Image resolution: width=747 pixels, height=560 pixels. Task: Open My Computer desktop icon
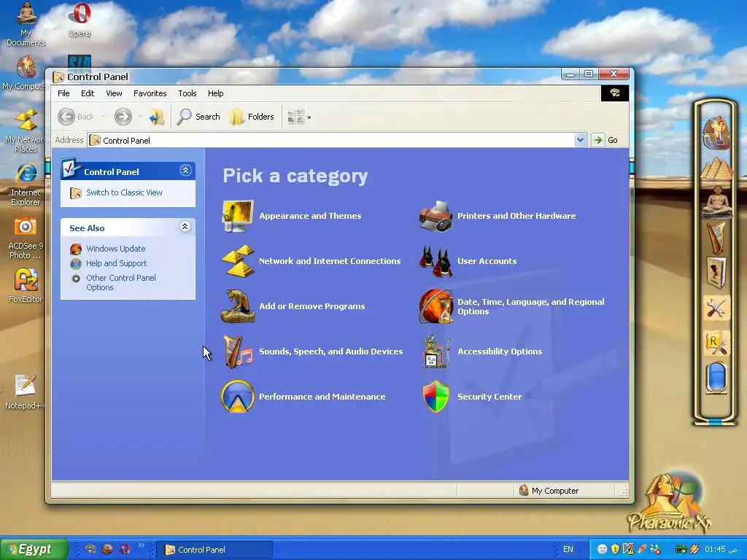point(24,73)
